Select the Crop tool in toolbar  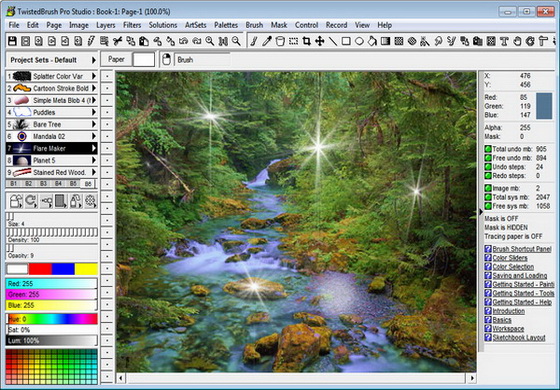[306, 41]
